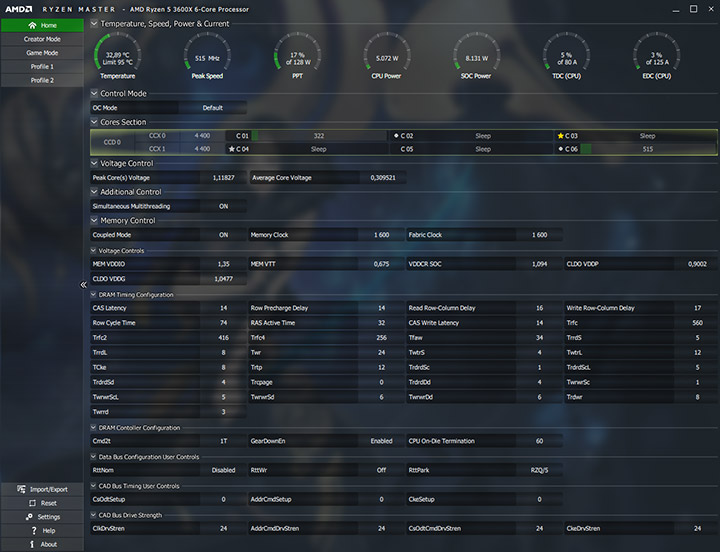The width and height of the screenshot is (720, 552).
Task: Click the Temperature gauge dial
Action: tap(118, 54)
